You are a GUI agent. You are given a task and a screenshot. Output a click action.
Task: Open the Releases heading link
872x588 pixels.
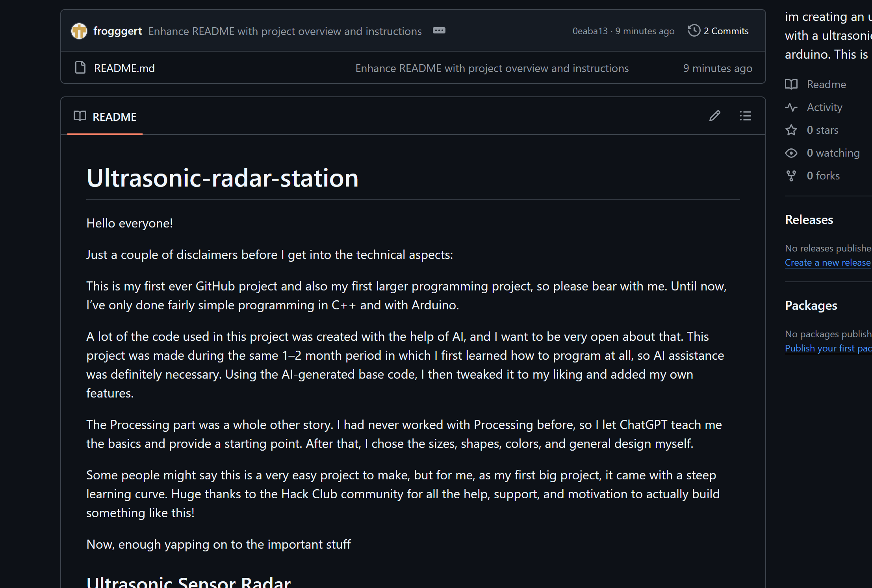coord(809,220)
